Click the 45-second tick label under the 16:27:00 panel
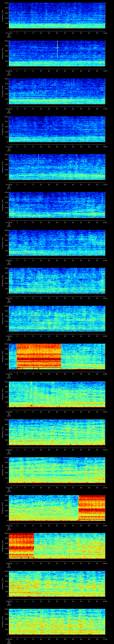The height and width of the screenshot is (644, 114). 81,525
